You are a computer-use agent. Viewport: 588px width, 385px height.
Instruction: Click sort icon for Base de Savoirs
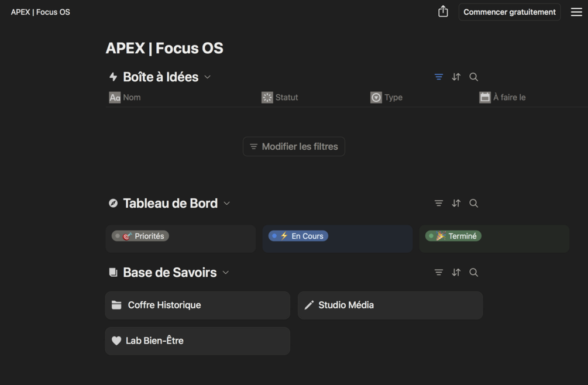pos(456,272)
